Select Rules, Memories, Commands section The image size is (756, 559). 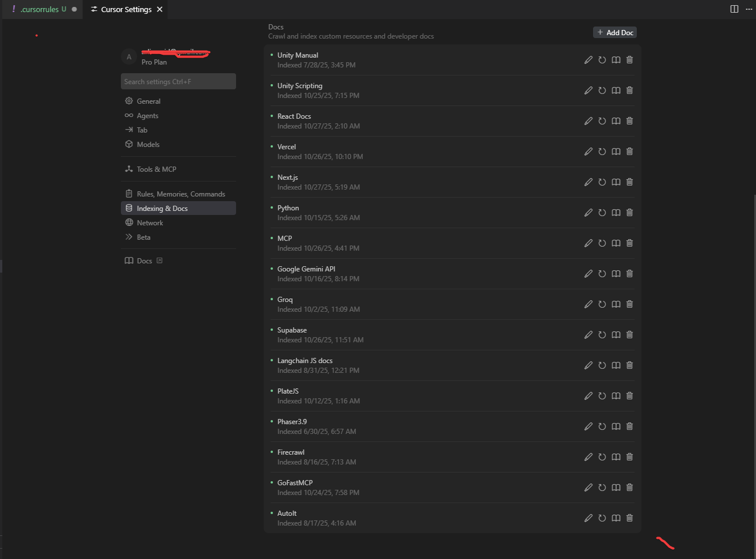[181, 194]
